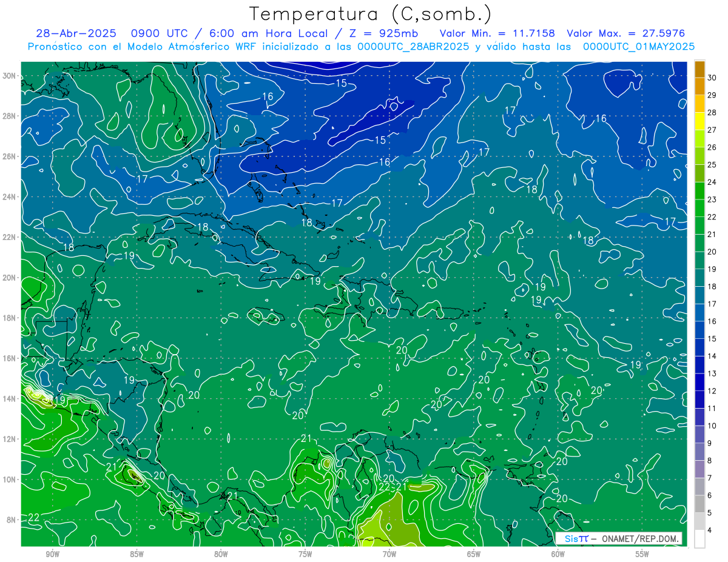Click the 60W longitude axis label
728x562 pixels.
[558, 555]
